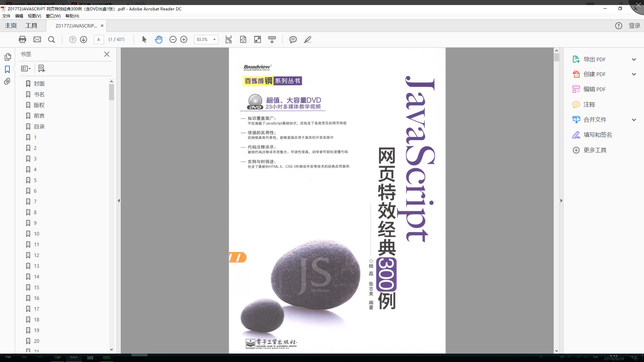Open the 文件 menu
Screen dimensions: 644x362
pyautogui.click(x=6, y=16)
